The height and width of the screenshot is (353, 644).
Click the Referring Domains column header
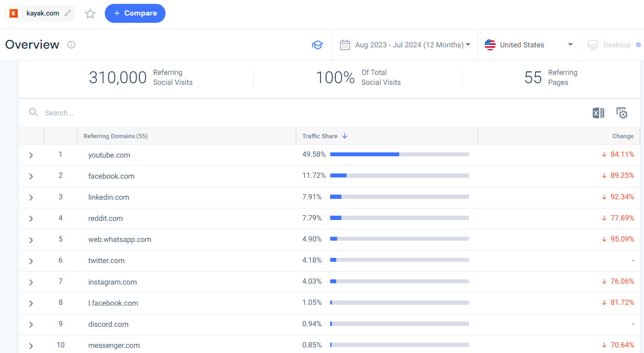click(115, 136)
